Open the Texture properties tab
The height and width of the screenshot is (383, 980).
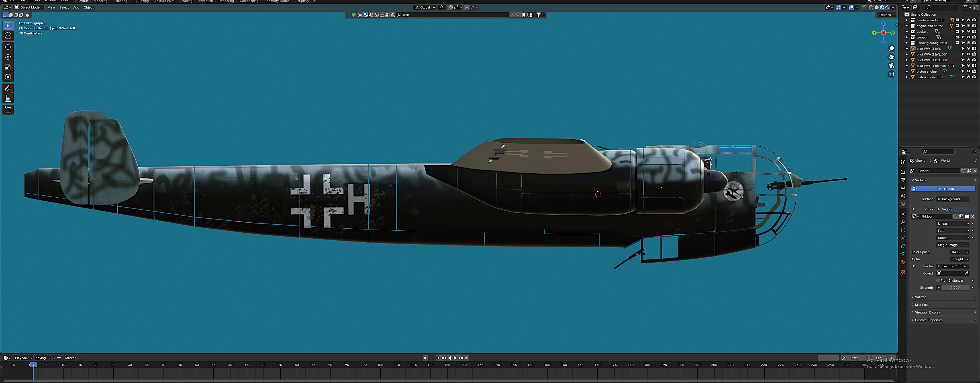(903, 272)
